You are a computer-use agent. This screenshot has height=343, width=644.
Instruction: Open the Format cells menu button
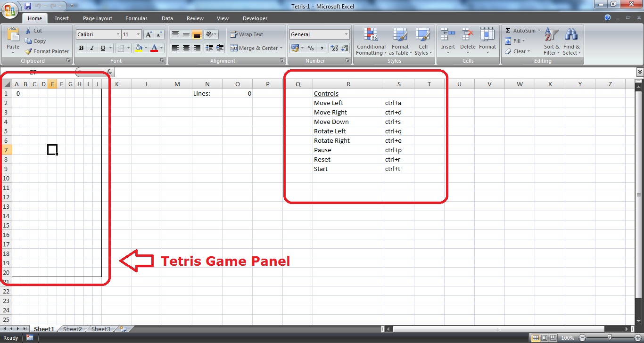click(x=487, y=41)
